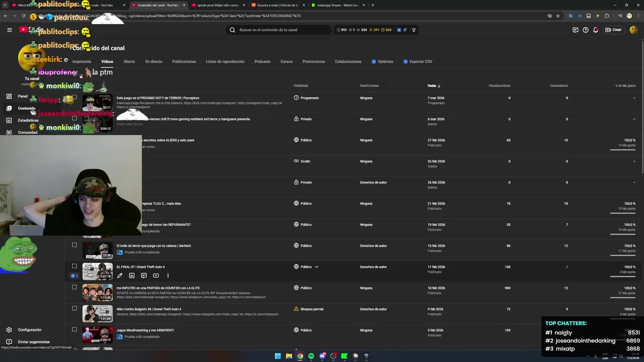
Task: Open Configuración gear in the sidebar
Action: tap(9, 330)
